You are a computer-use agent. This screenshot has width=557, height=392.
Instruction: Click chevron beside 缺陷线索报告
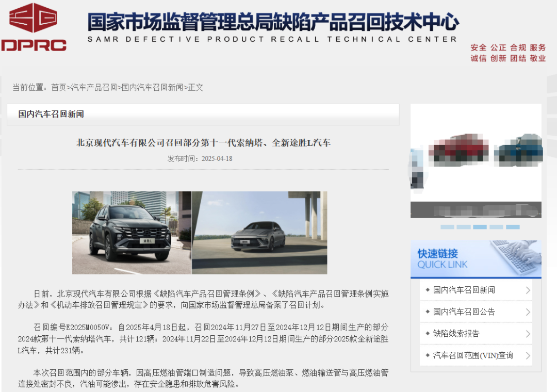528,334
